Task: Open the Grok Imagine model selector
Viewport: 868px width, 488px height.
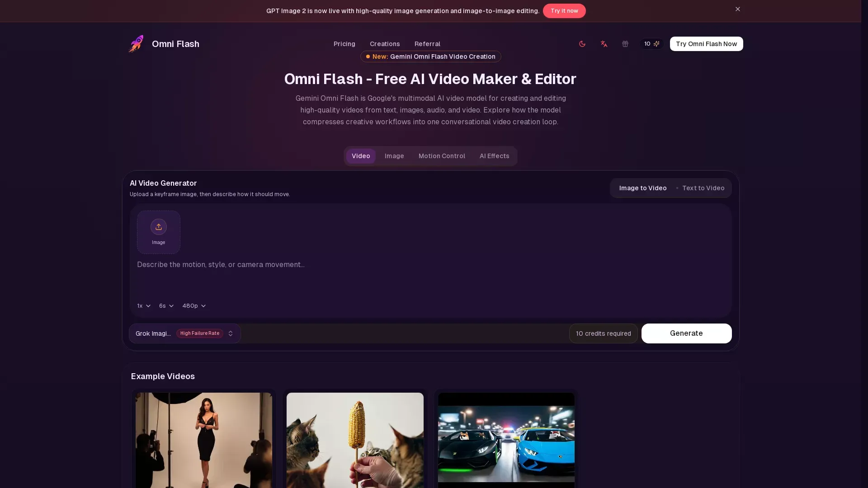Action: [x=185, y=333]
